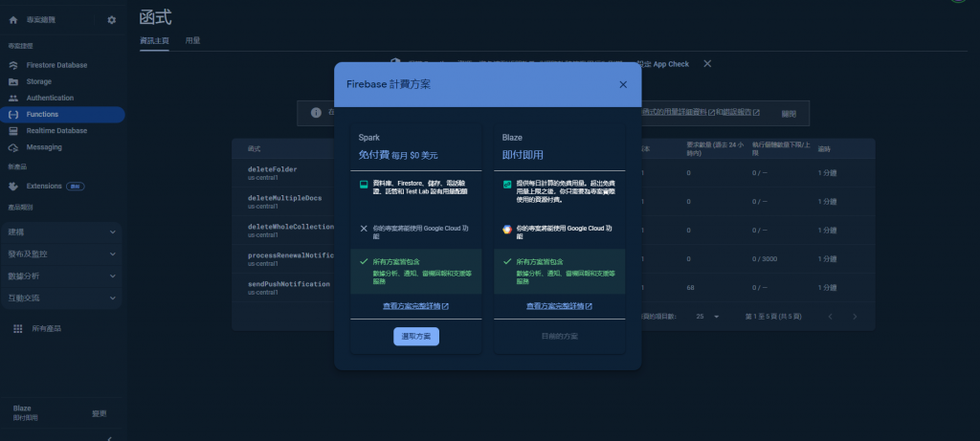Select the sendPushNotification function row
The height and width of the screenshot is (441, 980).
(x=553, y=288)
